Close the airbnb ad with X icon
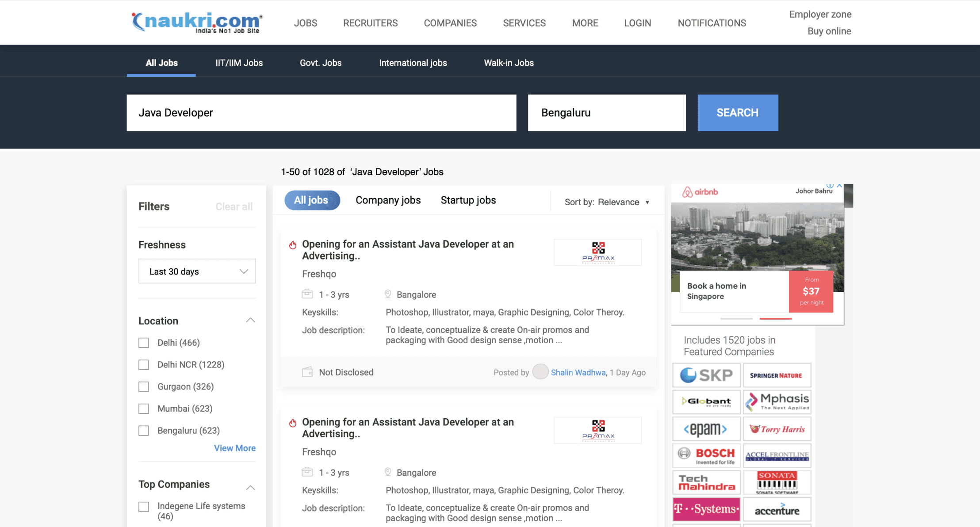Image resolution: width=980 pixels, height=527 pixels. [x=839, y=186]
